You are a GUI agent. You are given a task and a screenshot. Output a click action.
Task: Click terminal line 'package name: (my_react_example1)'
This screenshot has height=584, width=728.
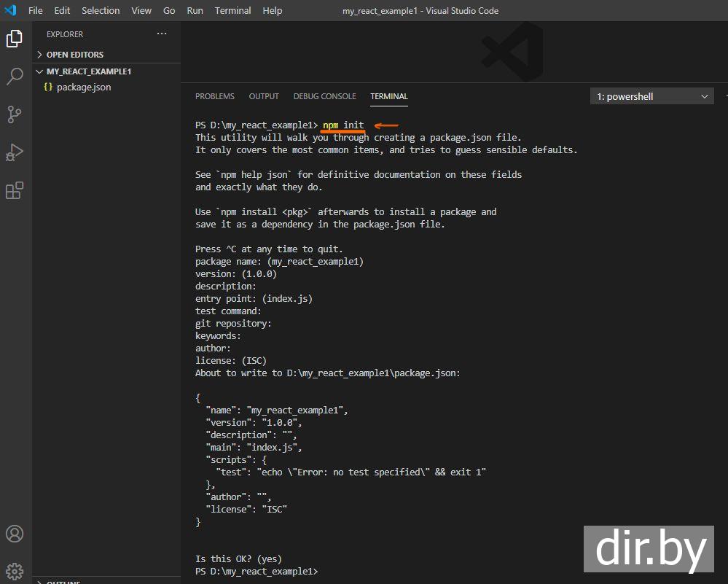(280, 262)
